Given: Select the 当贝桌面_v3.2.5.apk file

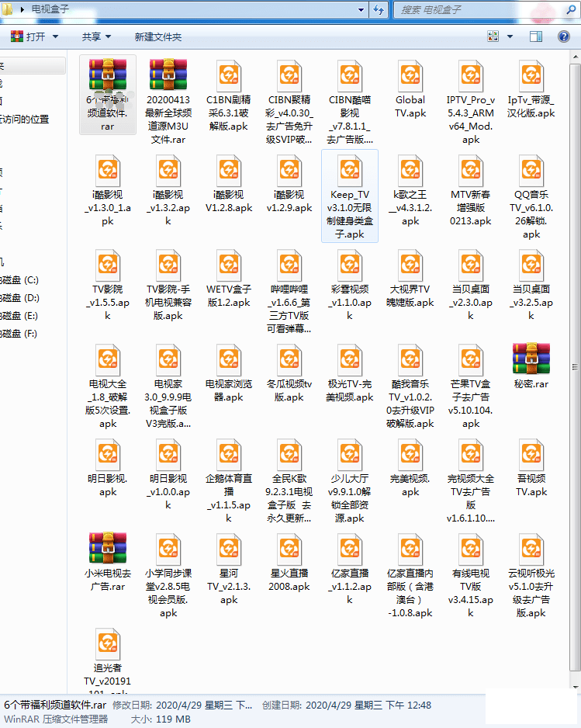Looking at the screenshot, I should coord(531,285).
